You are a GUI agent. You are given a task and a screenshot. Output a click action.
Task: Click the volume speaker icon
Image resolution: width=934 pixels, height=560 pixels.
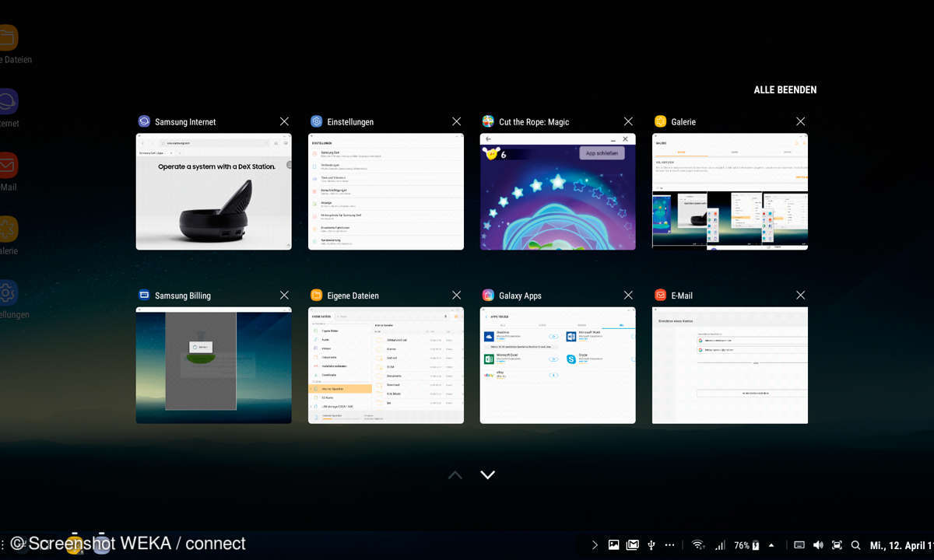tap(818, 545)
